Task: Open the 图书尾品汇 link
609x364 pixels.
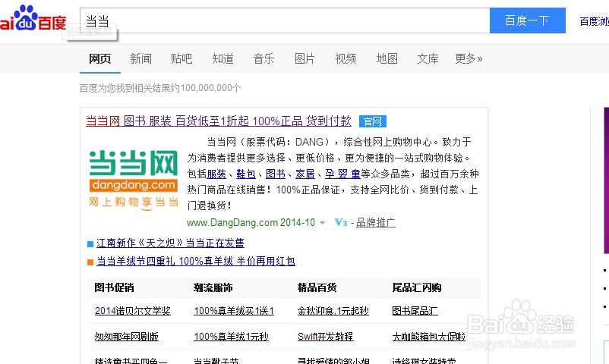Action: click(x=415, y=311)
